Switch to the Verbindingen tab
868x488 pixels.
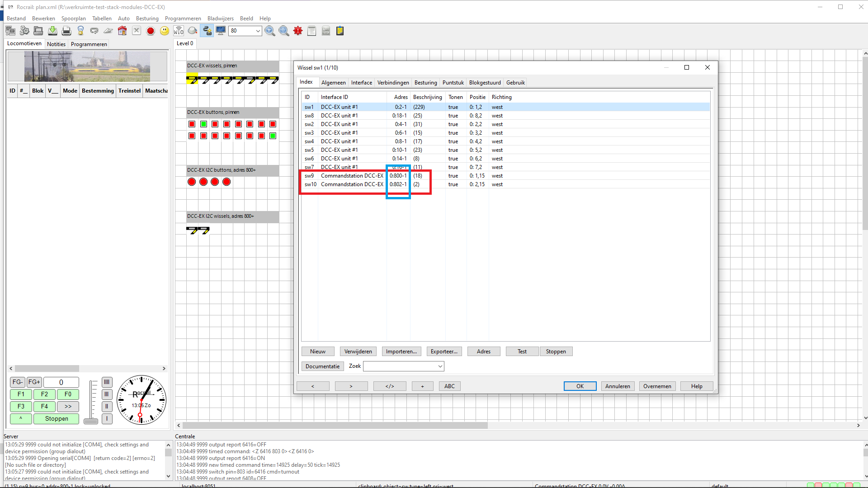coord(393,83)
